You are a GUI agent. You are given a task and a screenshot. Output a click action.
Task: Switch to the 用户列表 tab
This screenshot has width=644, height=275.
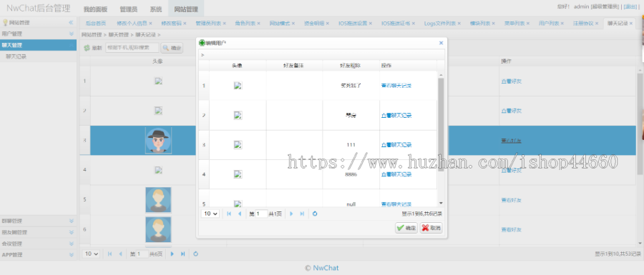(x=549, y=24)
